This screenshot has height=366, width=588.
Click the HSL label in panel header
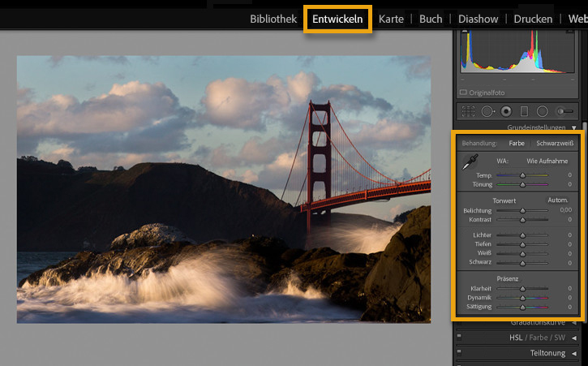[x=516, y=338]
